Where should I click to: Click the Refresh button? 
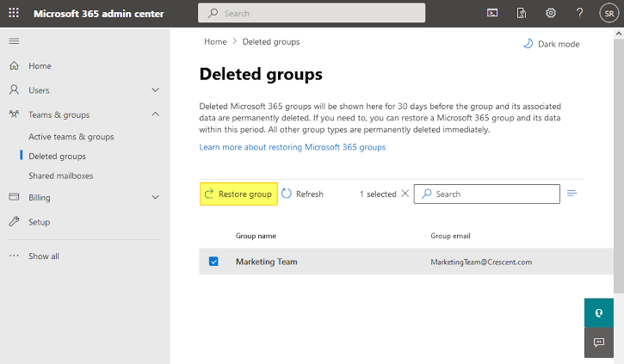(302, 194)
